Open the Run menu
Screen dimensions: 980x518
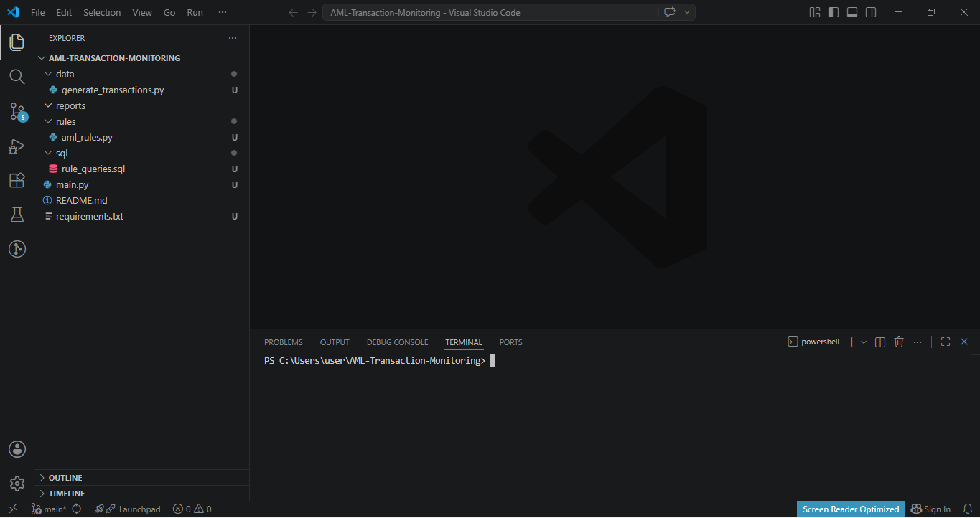[195, 12]
